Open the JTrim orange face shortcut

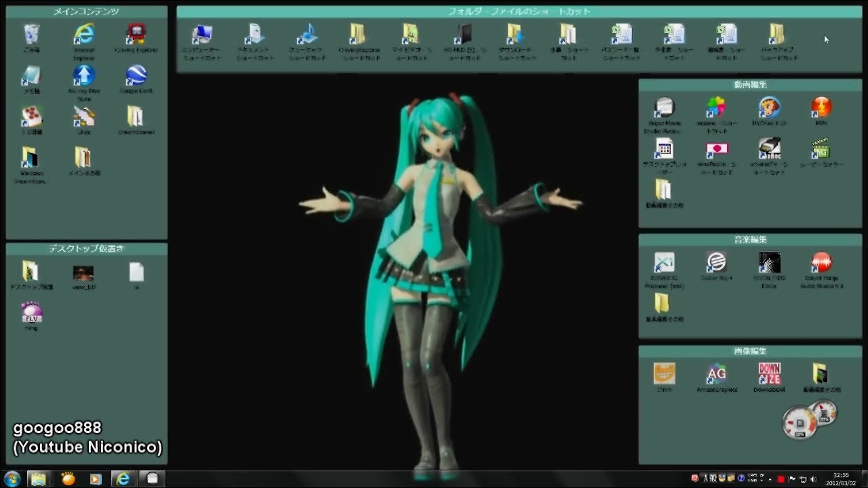(665, 373)
